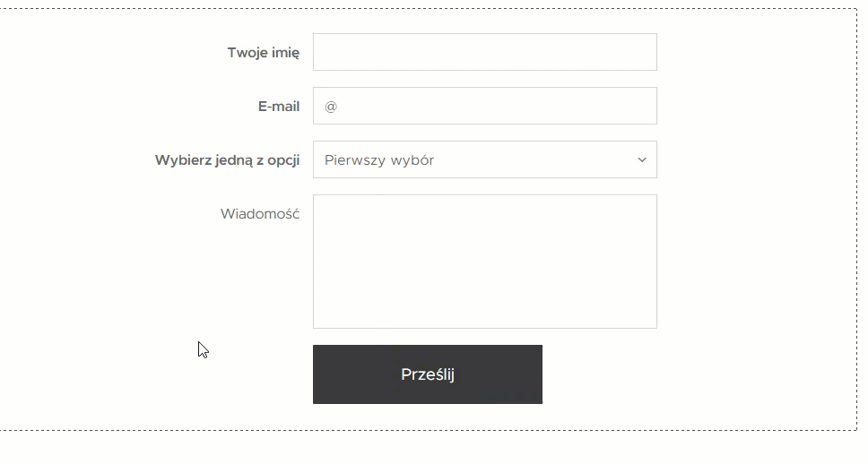
Task: Focus the 'Twoje imię' text field
Action: point(485,52)
